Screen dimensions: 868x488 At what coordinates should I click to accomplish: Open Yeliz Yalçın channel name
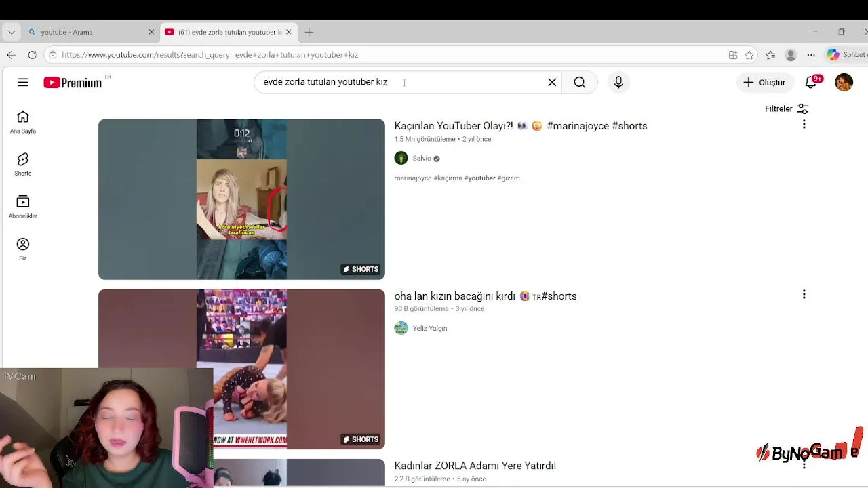coord(430,328)
